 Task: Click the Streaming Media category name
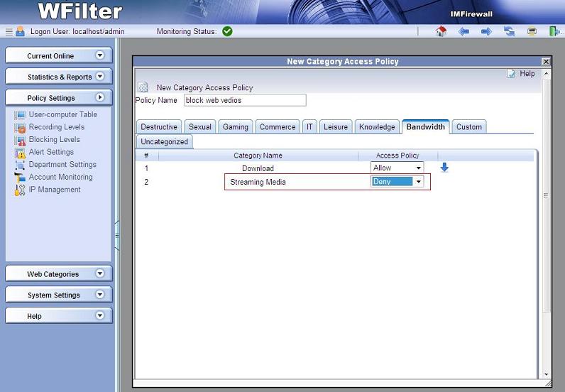pos(258,182)
